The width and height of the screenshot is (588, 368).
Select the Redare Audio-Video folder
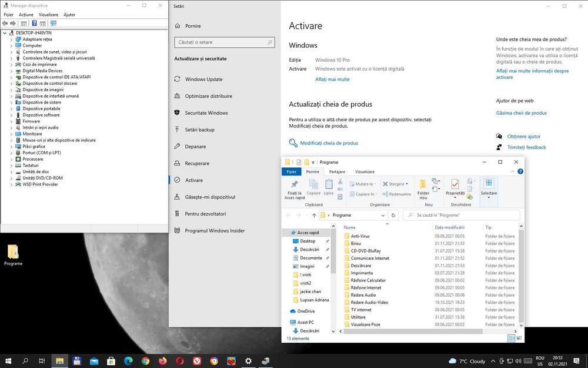pos(369,302)
